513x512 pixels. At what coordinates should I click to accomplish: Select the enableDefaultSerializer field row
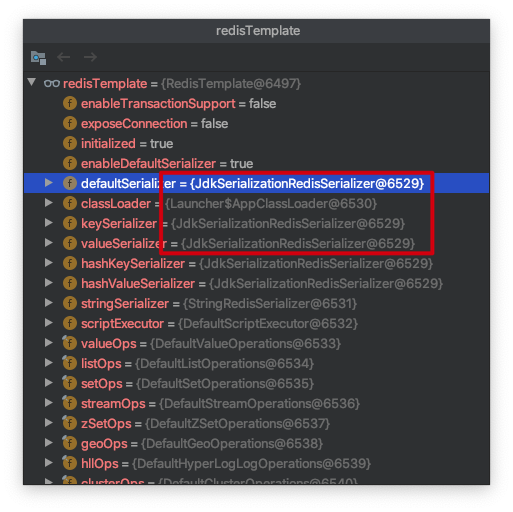coord(256,163)
